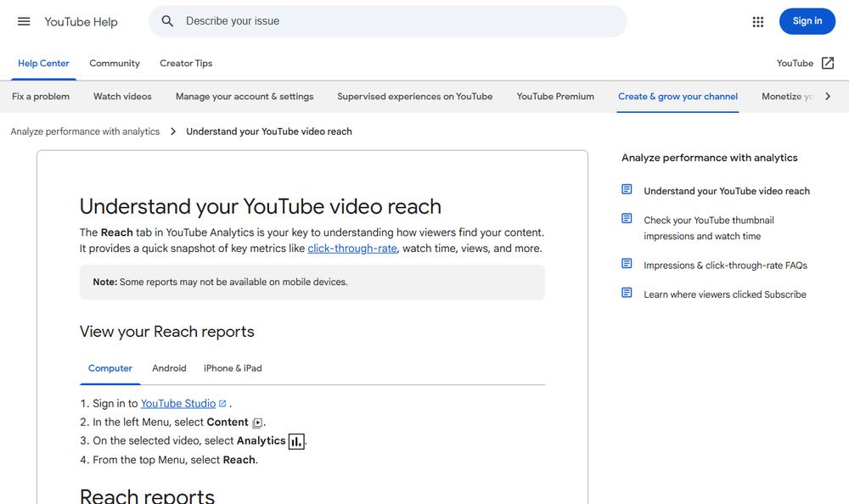Switch to the Android instructions tab

click(169, 368)
